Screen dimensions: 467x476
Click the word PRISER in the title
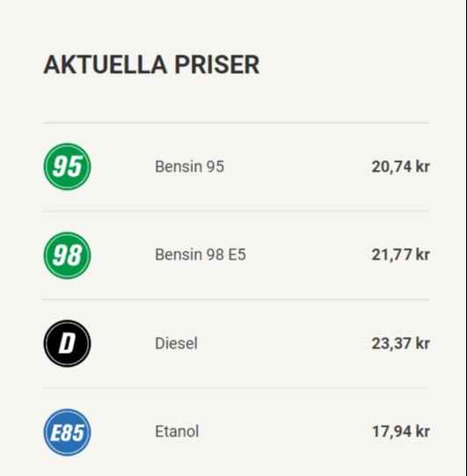point(217,64)
